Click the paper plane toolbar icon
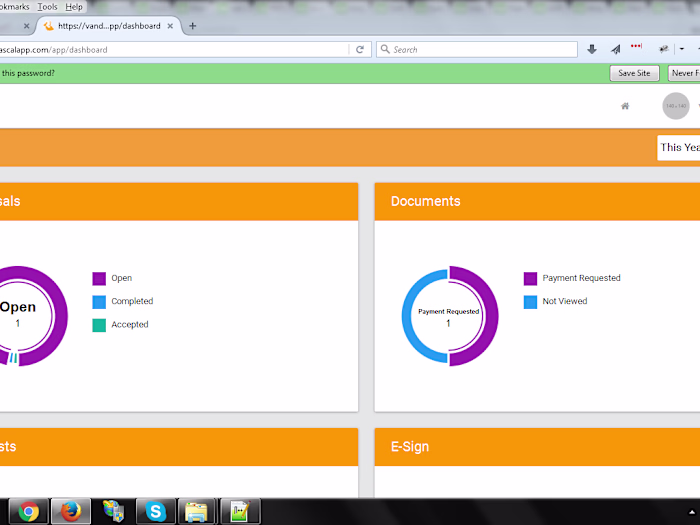Image resolution: width=700 pixels, height=525 pixels. point(616,50)
